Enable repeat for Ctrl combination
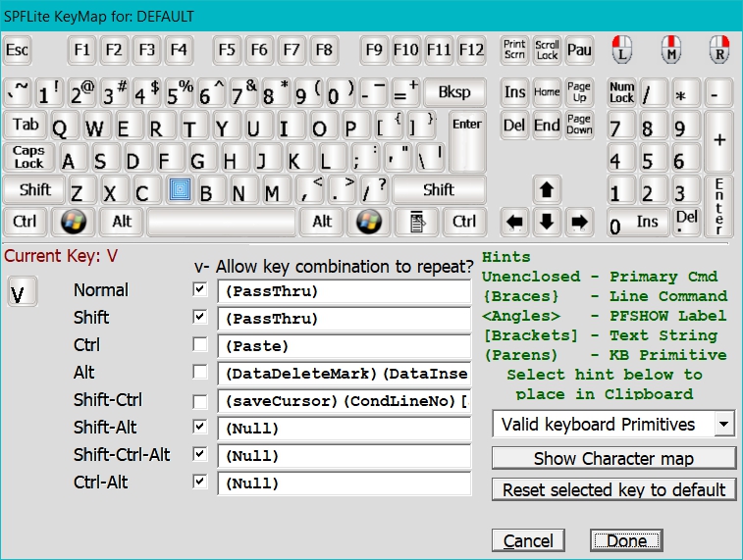 (200, 344)
